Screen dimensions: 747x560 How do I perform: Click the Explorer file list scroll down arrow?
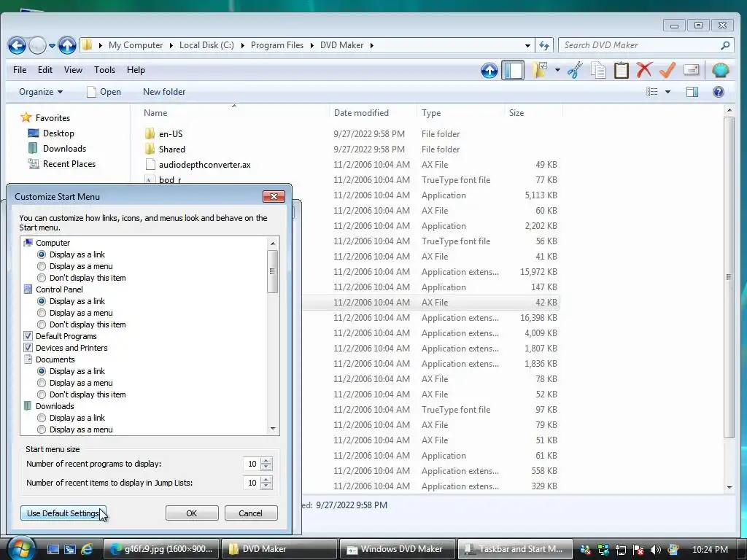(729, 487)
